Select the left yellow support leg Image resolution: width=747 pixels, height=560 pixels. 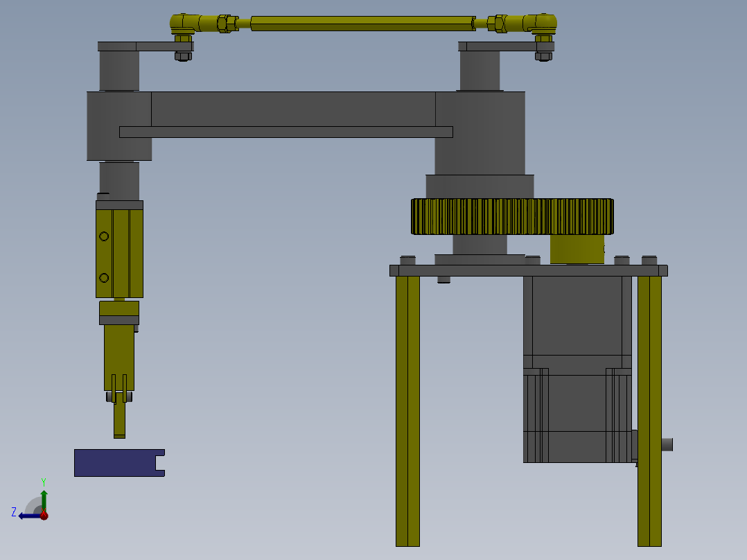click(x=407, y=411)
